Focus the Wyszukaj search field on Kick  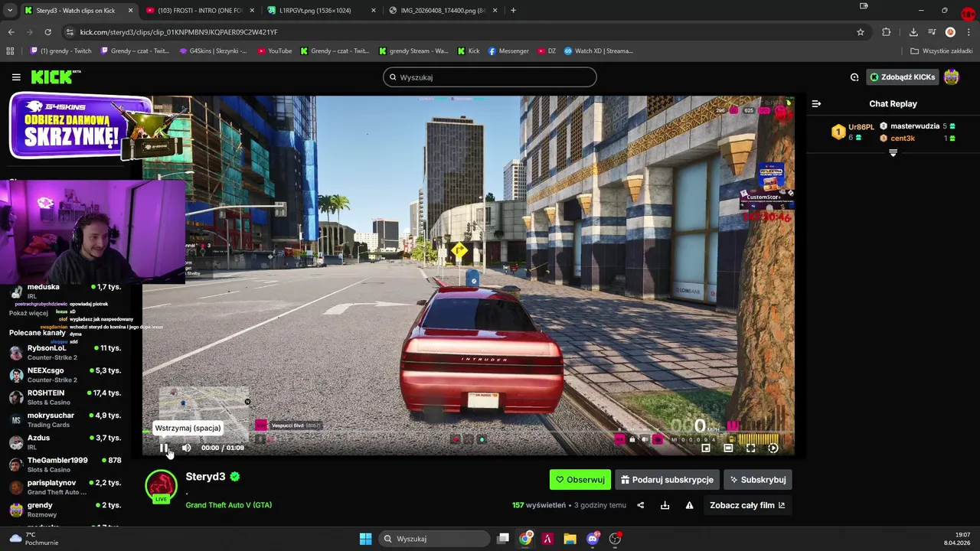pyautogui.click(x=490, y=77)
